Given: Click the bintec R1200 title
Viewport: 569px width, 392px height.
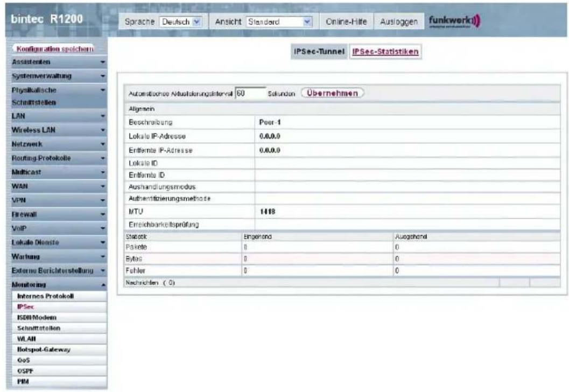Looking at the screenshot, I should (x=47, y=19).
